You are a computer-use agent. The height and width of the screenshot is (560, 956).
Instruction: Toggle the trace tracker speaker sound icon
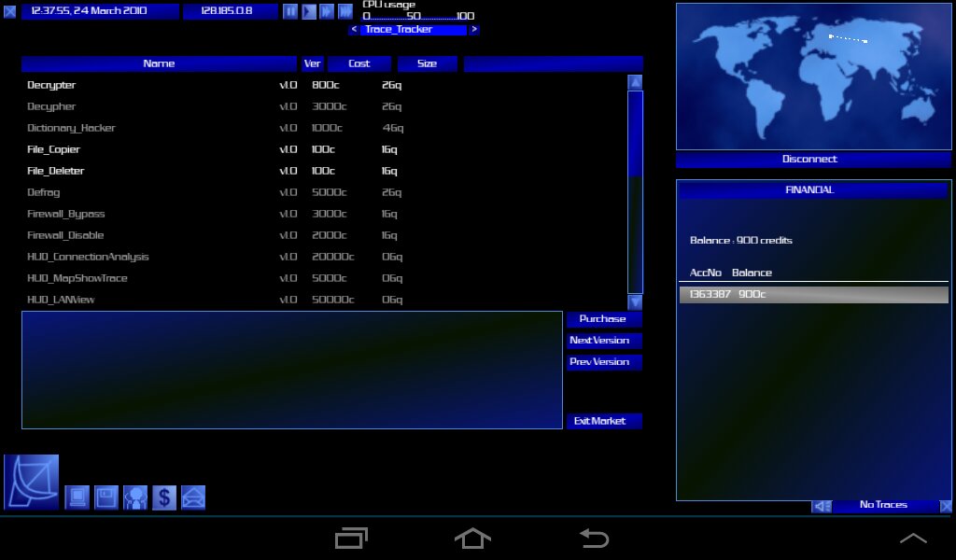(821, 506)
